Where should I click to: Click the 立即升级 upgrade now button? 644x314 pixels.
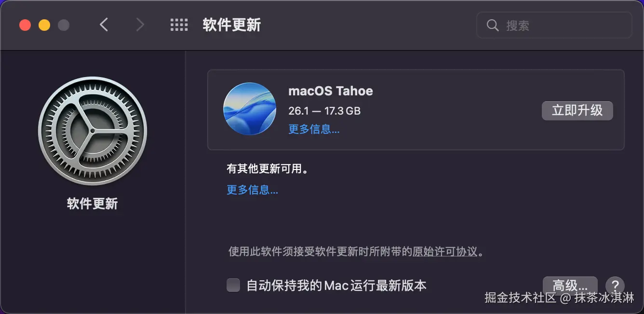577,110
